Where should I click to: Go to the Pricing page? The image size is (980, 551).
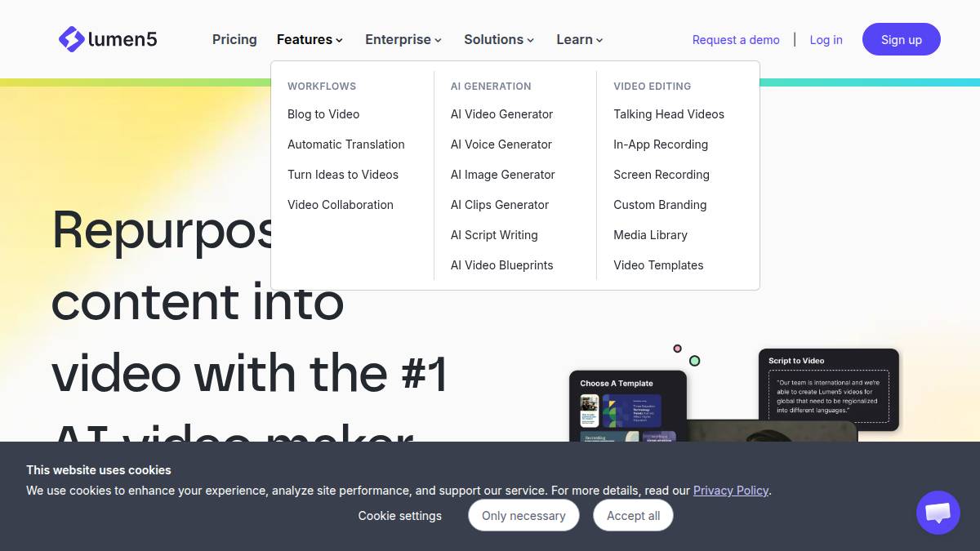click(x=234, y=39)
